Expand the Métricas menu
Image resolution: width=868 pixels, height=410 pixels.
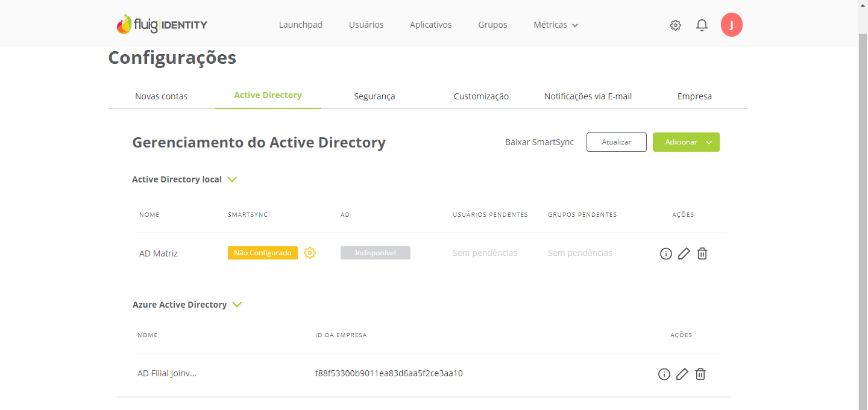coord(556,25)
